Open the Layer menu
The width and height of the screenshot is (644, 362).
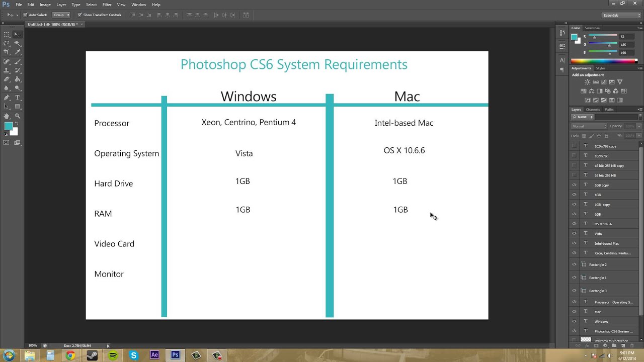(x=61, y=5)
